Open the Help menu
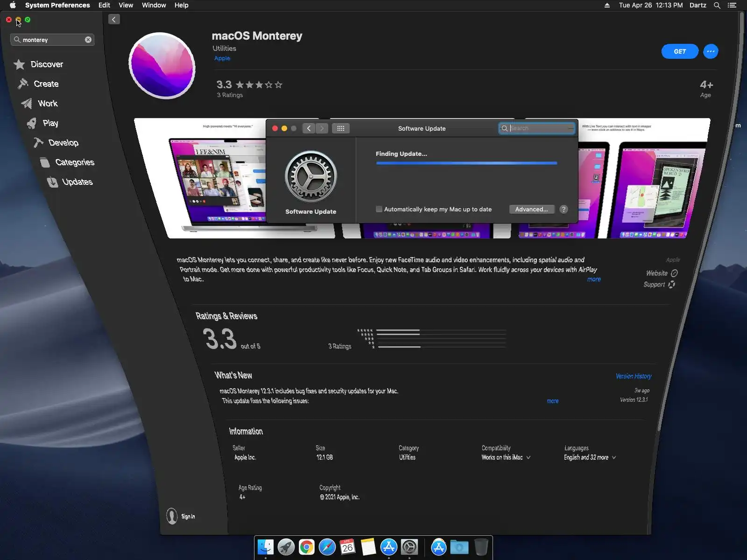The height and width of the screenshot is (560, 747). 181,5
